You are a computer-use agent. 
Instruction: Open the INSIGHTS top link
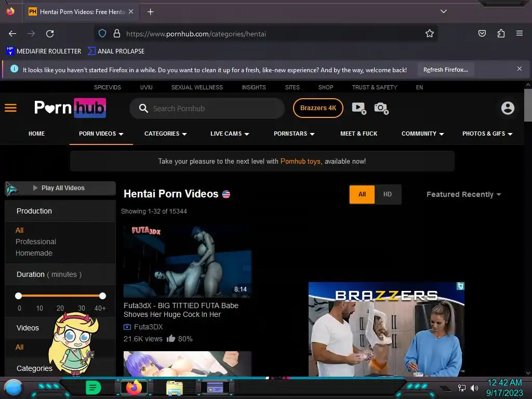(x=254, y=87)
